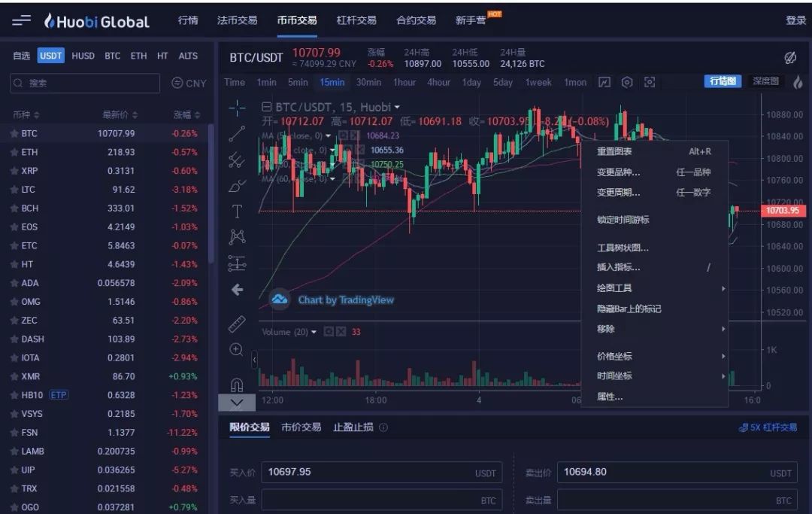
Task: Switch to 市价交易 order tab
Action: point(301,427)
